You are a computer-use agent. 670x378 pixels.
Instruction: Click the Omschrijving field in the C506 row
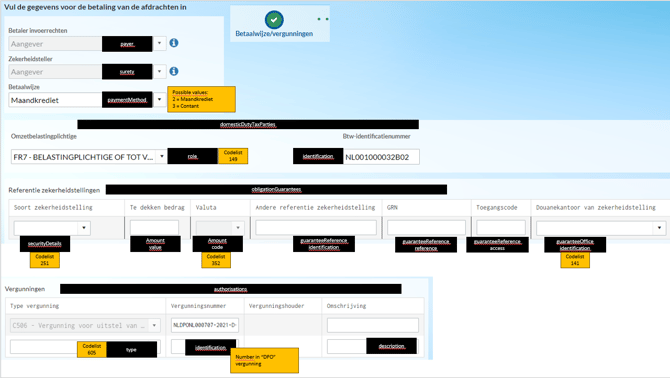click(x=373, y=325)
